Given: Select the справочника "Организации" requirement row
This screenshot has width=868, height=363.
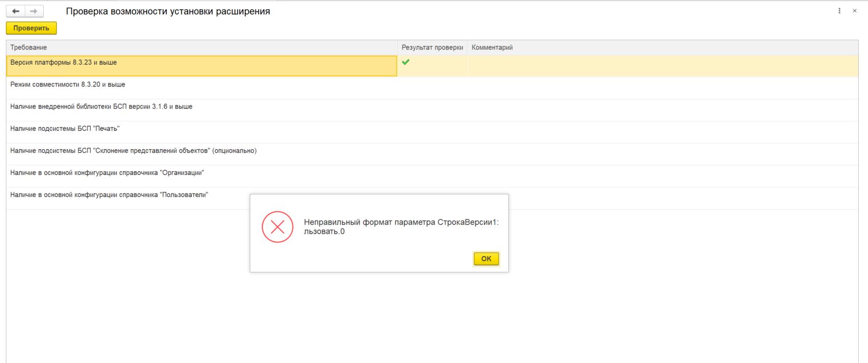Looking at the screenshot, I should (107, 173).
